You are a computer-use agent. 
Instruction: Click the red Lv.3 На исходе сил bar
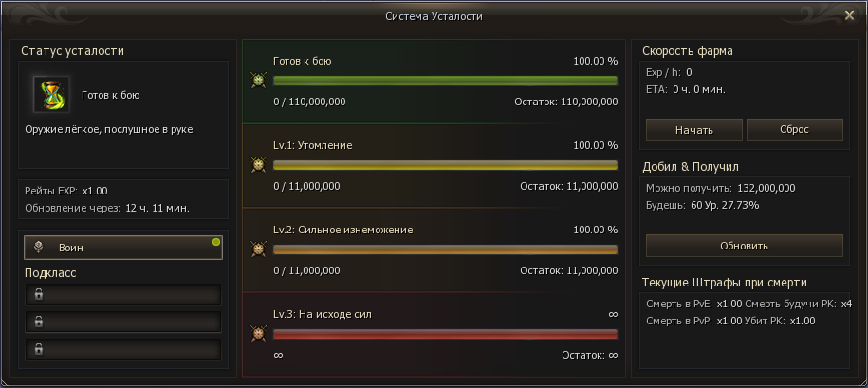(444, 334)
